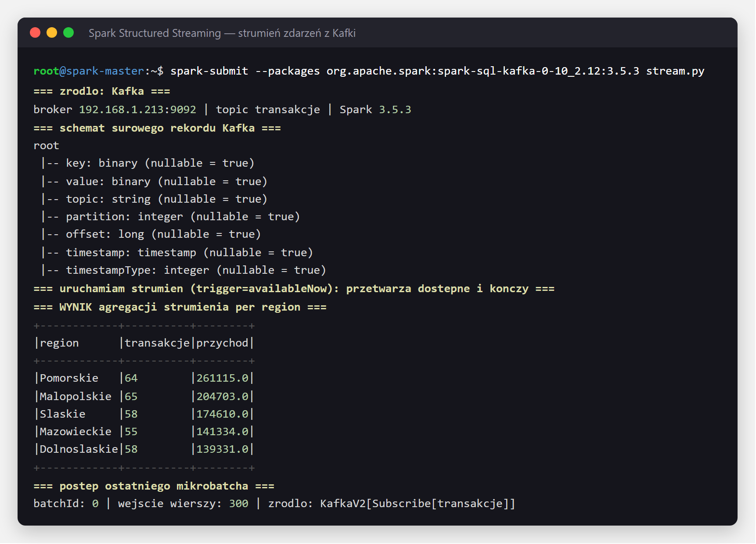Click heading 'postep ostatniego mikrobatcha'
Screen dimensions: 756x544
154,486
